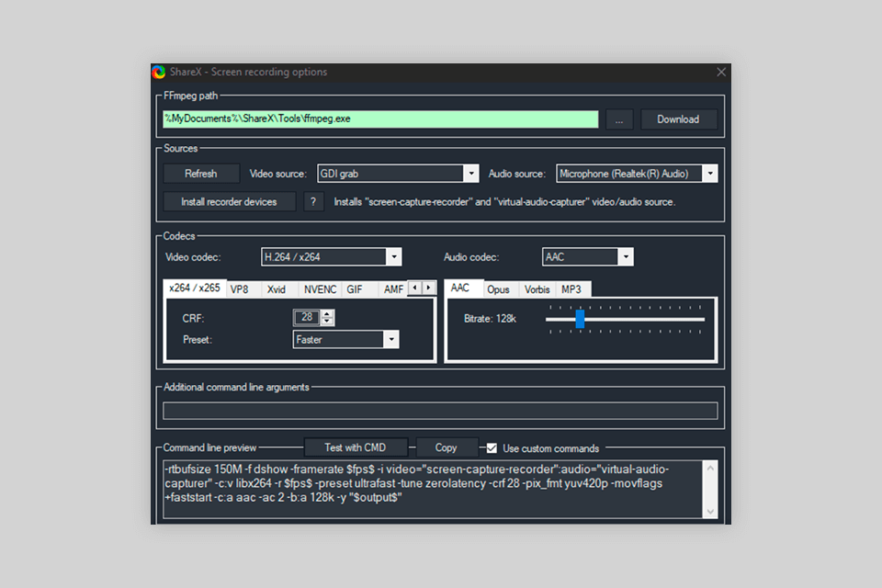Screen dimensions: 882x588
Task: Click the Additional command line arguments field
Action: (440, 411)
